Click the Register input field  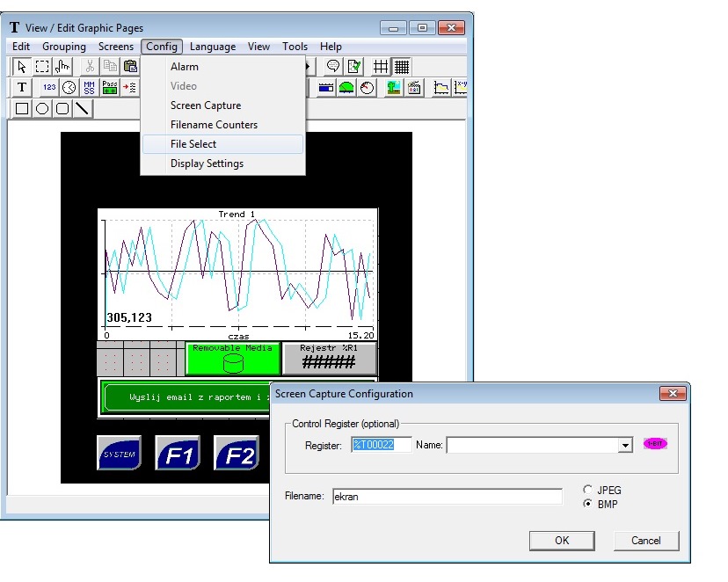pos(382,445)
